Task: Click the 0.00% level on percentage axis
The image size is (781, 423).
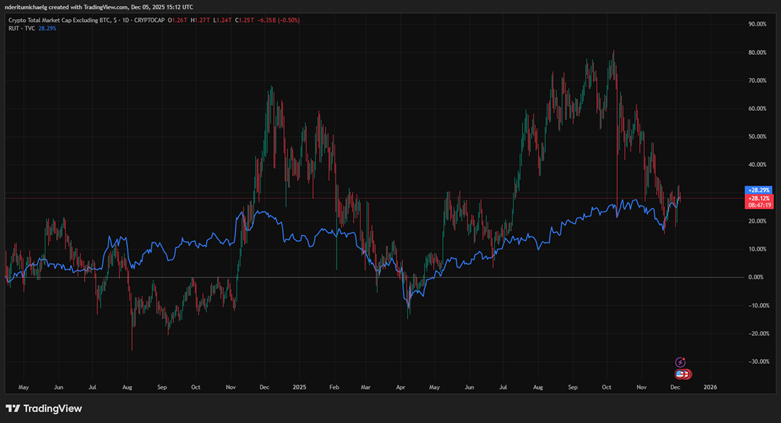Action: coord(756,277)
